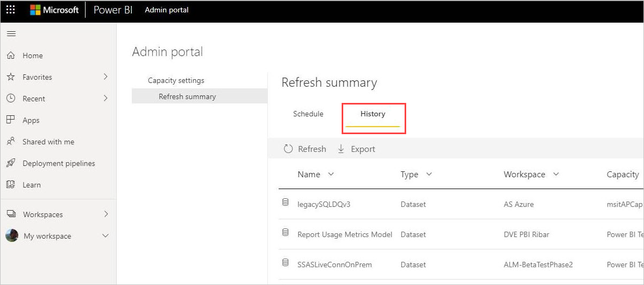Click the Favorites star icon
The height and width of the screenshot is (285, 644).
coord(11,77)
